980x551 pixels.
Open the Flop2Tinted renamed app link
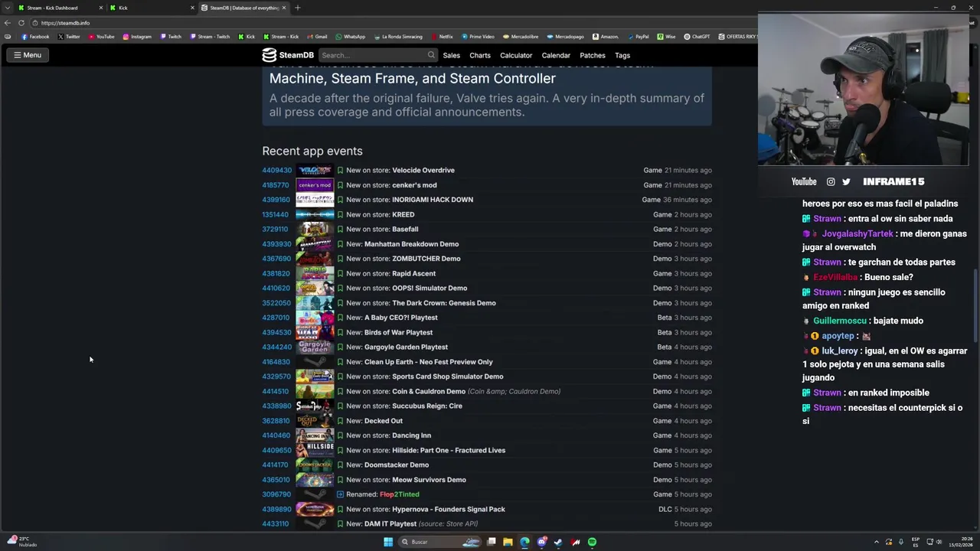pyautogui.click(x=399, y=494)
